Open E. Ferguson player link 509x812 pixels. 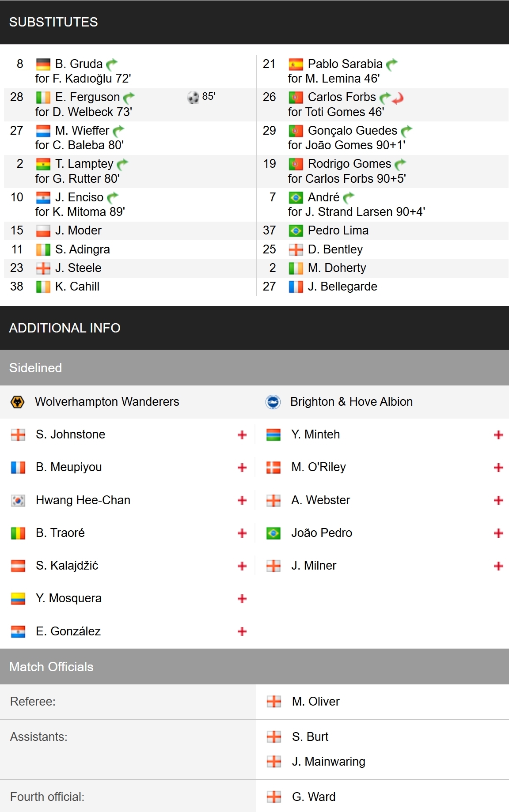pos(87,97)
